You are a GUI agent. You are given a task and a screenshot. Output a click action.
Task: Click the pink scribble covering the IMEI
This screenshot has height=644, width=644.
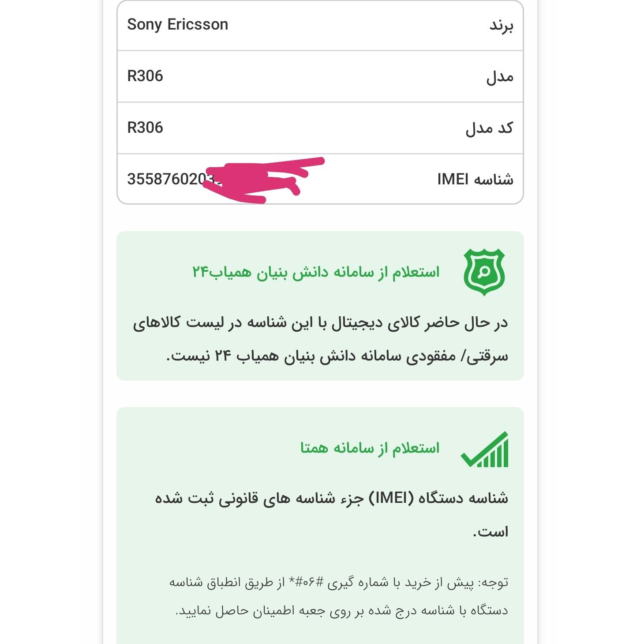pos(264,180)
